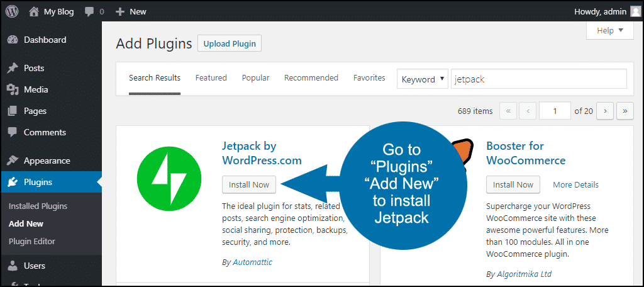Viewport: 644px width, 287px height.
Task: Click the Appearance brush icon
Action: (x=13, y=160)
